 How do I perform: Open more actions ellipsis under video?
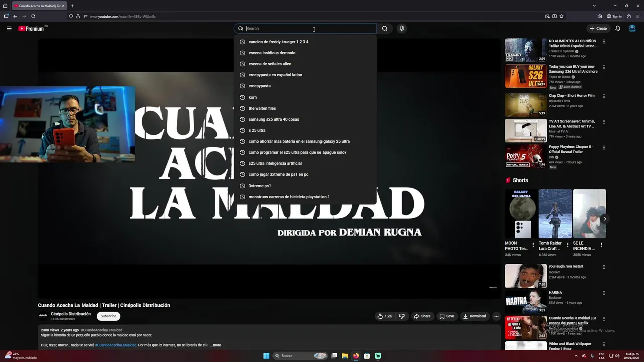coord(496,316)
